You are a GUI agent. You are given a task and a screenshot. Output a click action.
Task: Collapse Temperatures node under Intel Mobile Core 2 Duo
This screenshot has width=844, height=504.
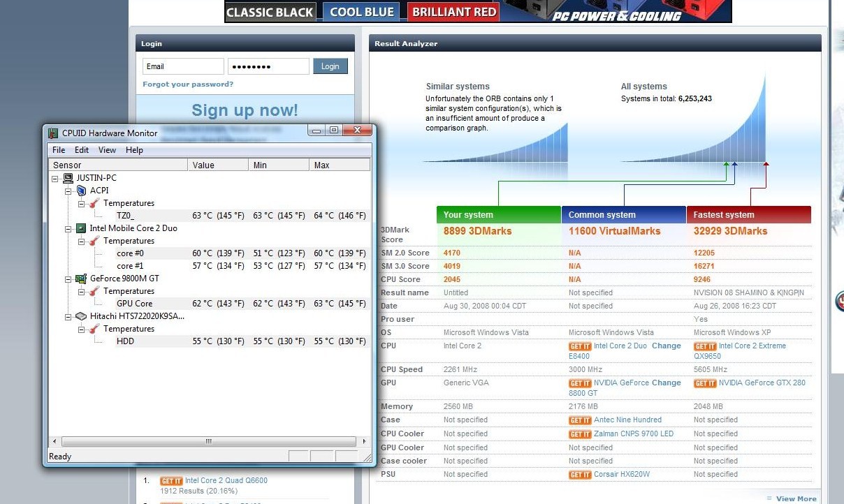(81, 241)
